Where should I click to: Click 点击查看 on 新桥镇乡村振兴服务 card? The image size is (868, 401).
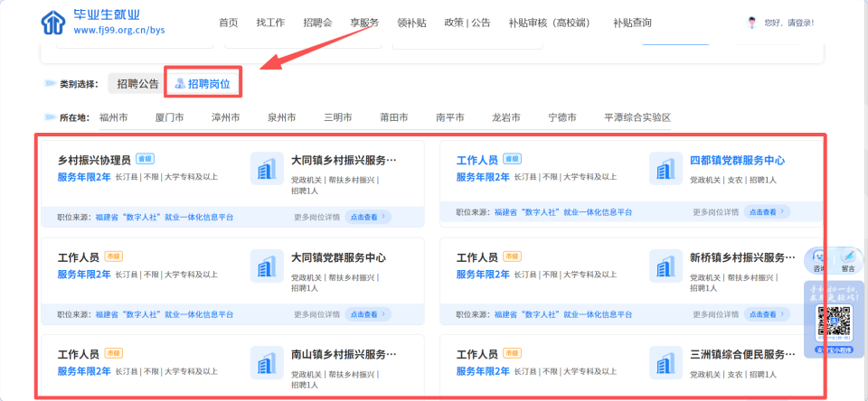pos(767,314)
